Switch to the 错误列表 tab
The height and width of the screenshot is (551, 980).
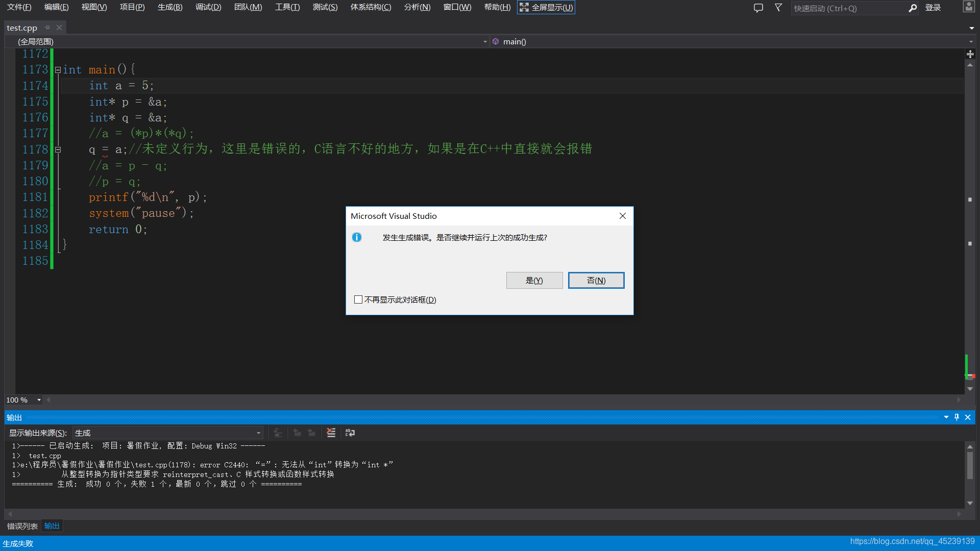click(x=21, y=526)
